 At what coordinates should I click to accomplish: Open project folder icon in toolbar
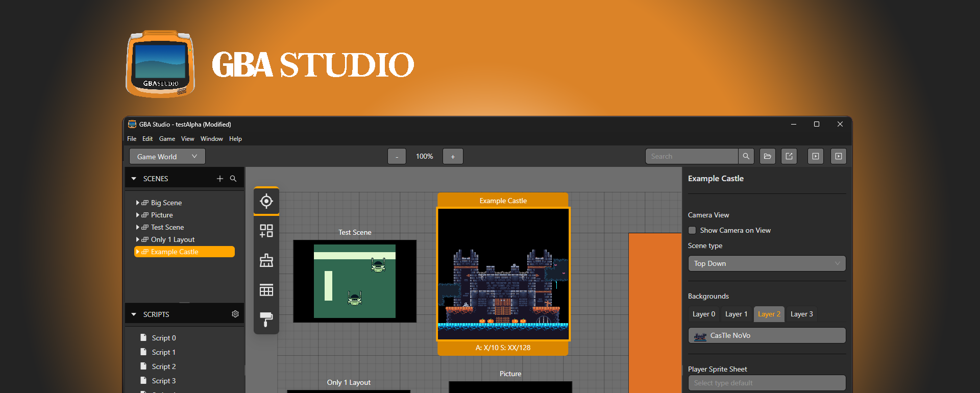pyautogui.click(x=768, y=156)
